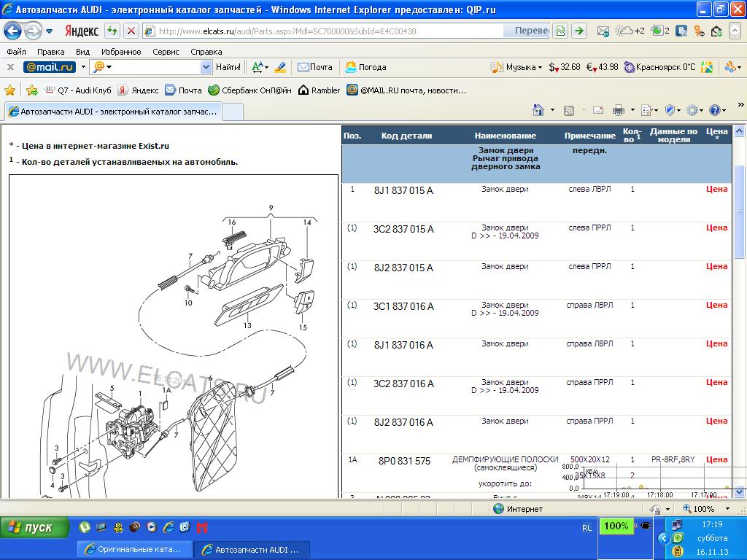Click the door lock parts diagram image
The image size is (747, 560).
click(x=174, y=336)
